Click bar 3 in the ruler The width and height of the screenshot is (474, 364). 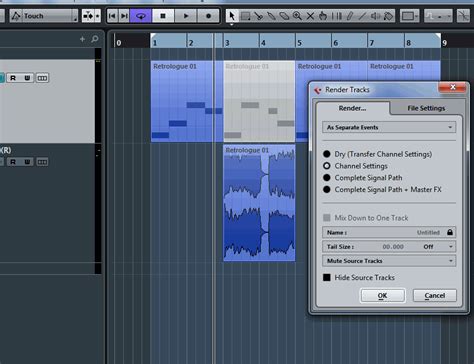pos(227,43)
